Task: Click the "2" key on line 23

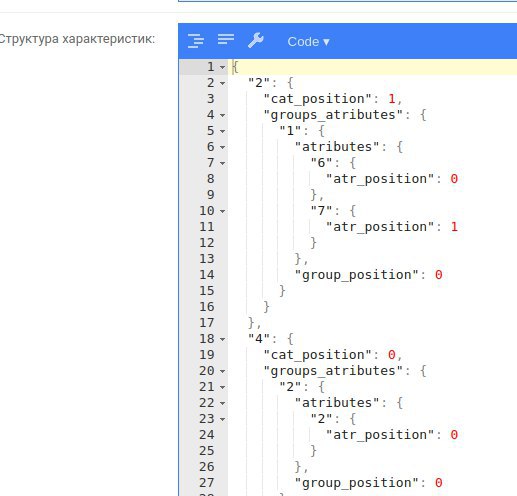Action: [321, 419]
